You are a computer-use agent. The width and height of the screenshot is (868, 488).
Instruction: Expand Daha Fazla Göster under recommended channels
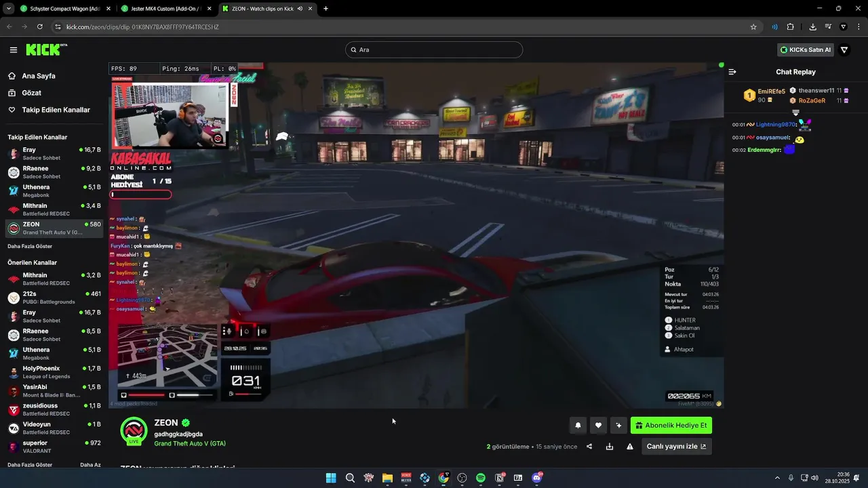(30, 465)
